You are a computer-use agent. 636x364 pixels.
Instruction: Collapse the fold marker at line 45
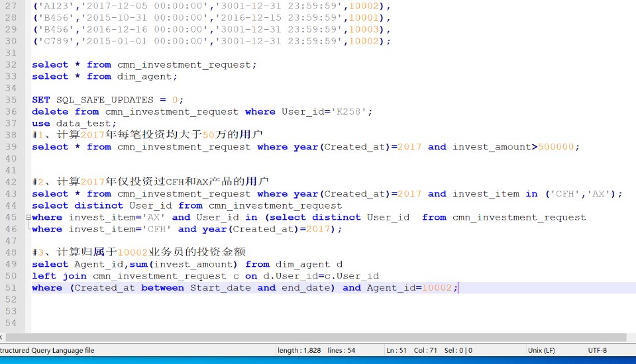[x=28, y=217]
